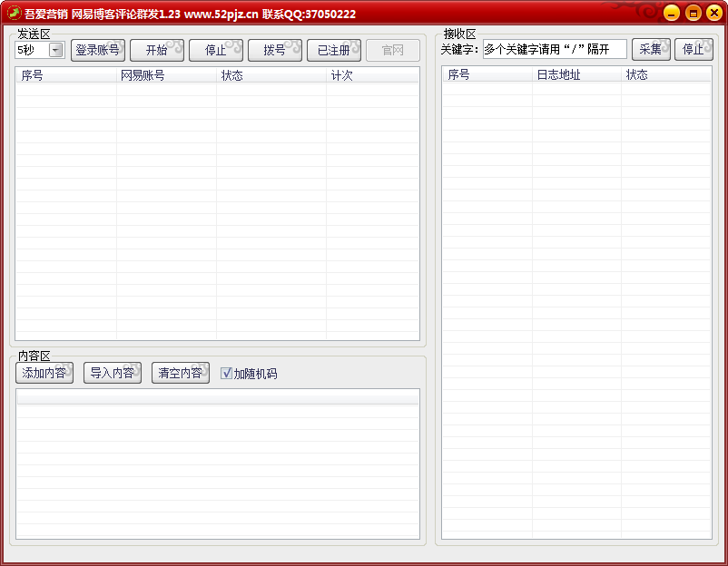Toggle the 加随机码 checkbox
The image size is (728, 566).
[x=227, y=373]
